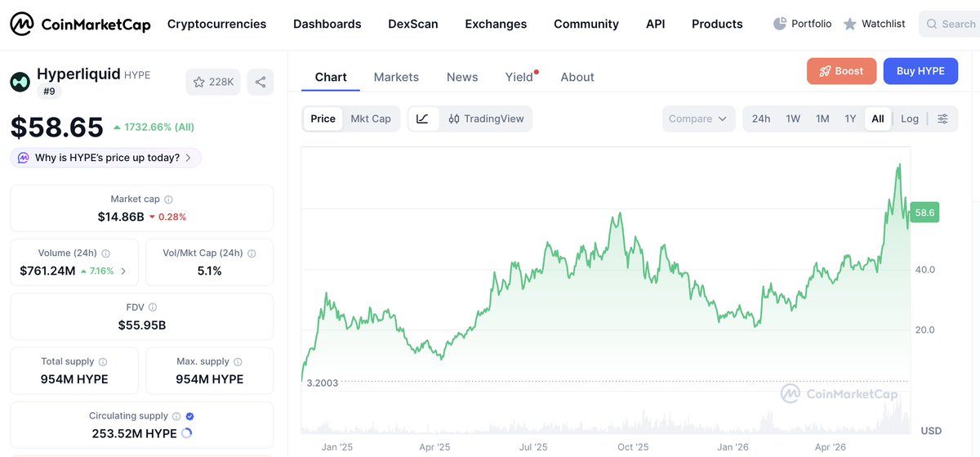Screen dimensions: 980x457
Task: Click the Buy HYPE button
Action: click(x=920, y=71)
